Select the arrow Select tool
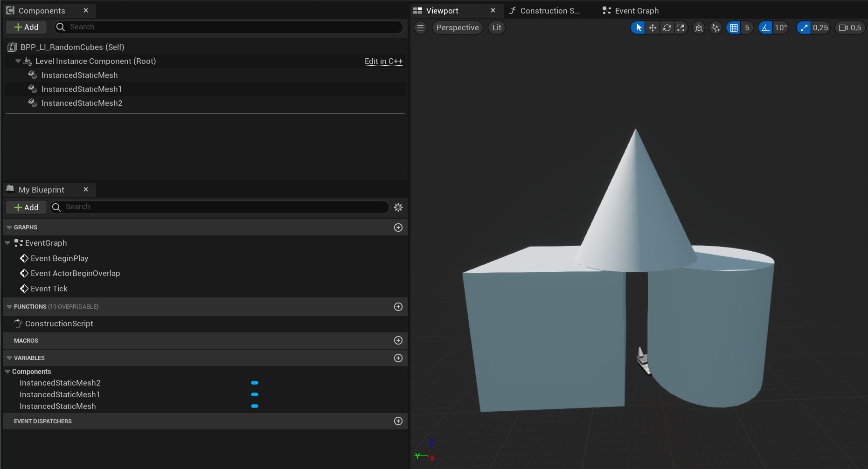868x469 pixels. 638,28
